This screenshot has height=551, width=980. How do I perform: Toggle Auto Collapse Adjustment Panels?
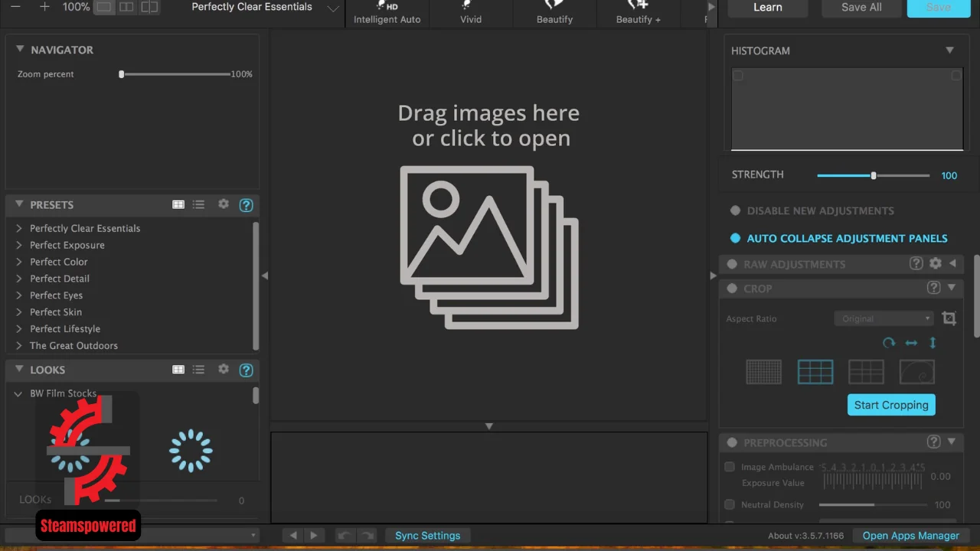tap(735, 238)
